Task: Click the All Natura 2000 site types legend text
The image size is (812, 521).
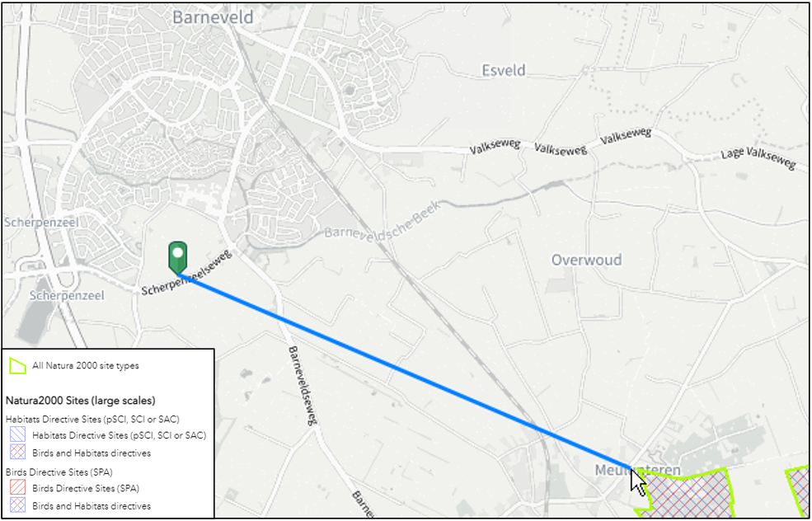Action: [86, 366]
